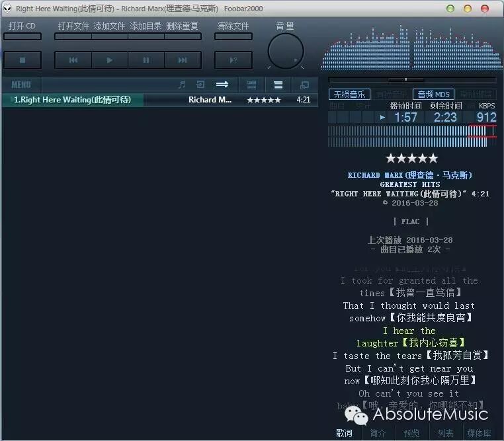Click the music note icon

coord(182,85)
